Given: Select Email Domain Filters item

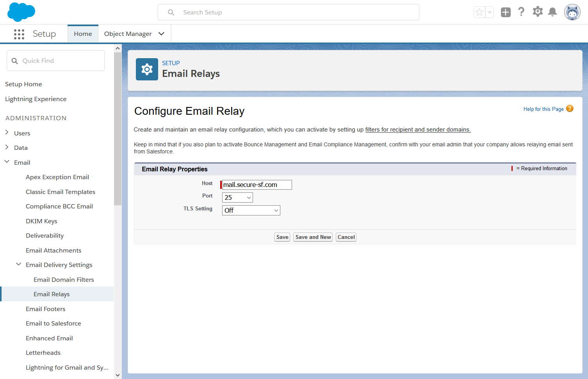Looking at the screenshot, I should pyautogui.click(x=64, y=279).
